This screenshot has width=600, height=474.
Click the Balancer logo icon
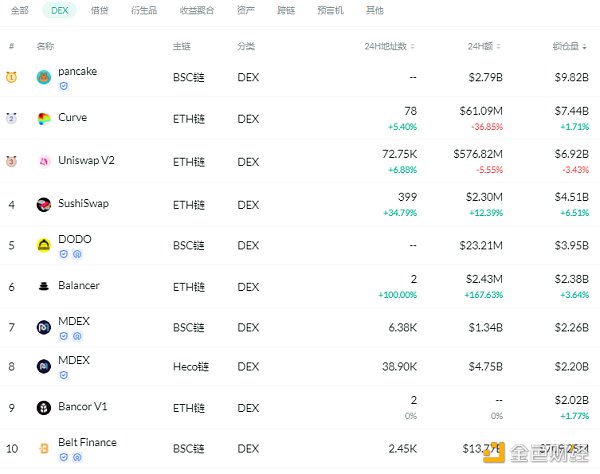[x=44, y=286]
